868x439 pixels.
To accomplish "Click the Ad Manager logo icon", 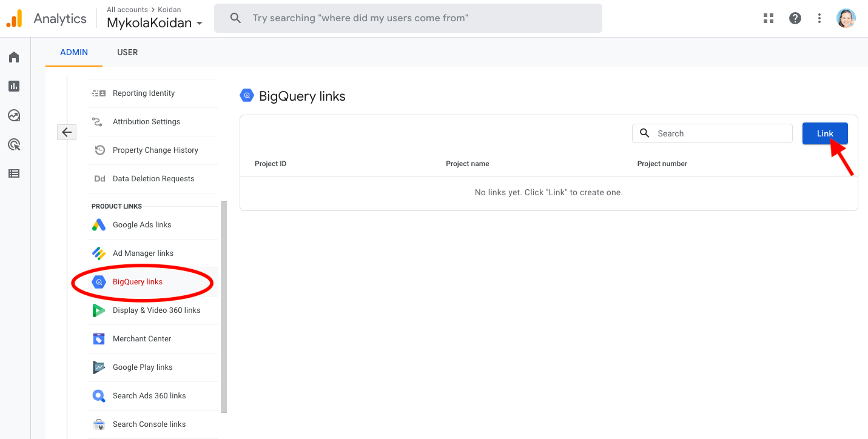I will click(99, 253).
